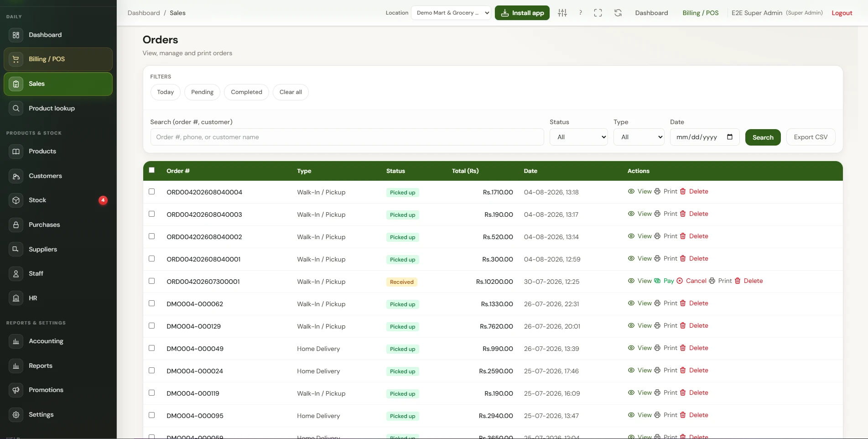Check the box for order ORD004202608040001
This screenshot has width=868, height=439.
tap(152, 259)
